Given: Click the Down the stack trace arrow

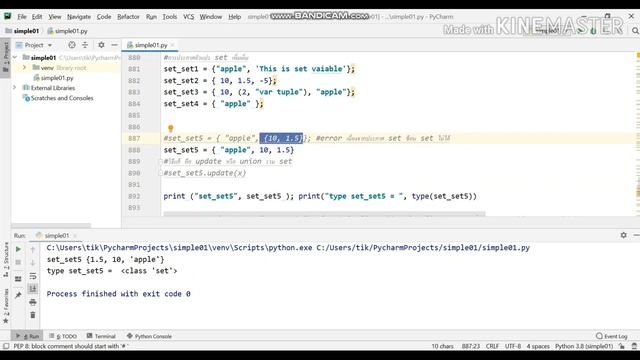Looking at the screenshot, I should (33, 262).
